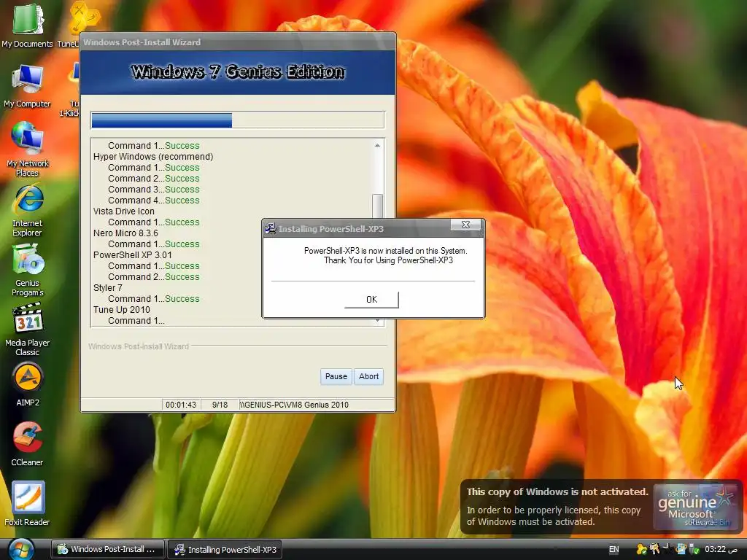
Task: Click the Windows activation keys tray icon
Action: [654, 550]
